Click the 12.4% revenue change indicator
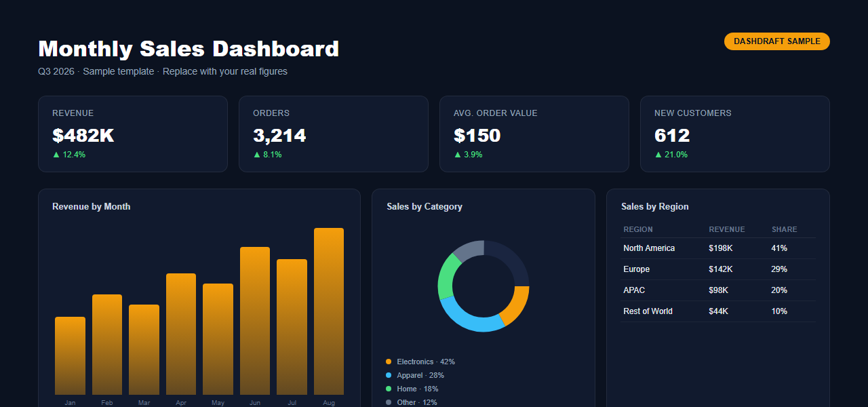The width and height of the screenshot is (868, 407). click(x=69, y=155)
